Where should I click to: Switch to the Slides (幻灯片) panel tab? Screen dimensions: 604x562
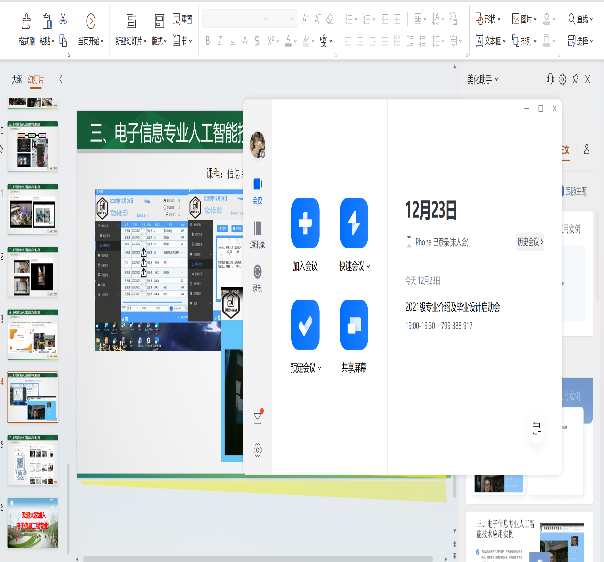click(x=36, y=79)
